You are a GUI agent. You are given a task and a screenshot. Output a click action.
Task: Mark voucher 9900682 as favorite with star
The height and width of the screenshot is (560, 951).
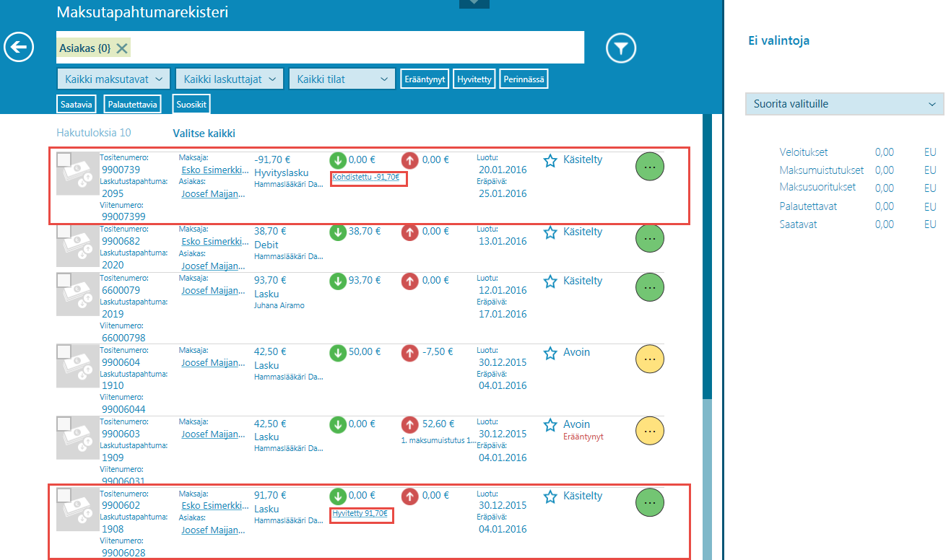(x=550, y=232)
